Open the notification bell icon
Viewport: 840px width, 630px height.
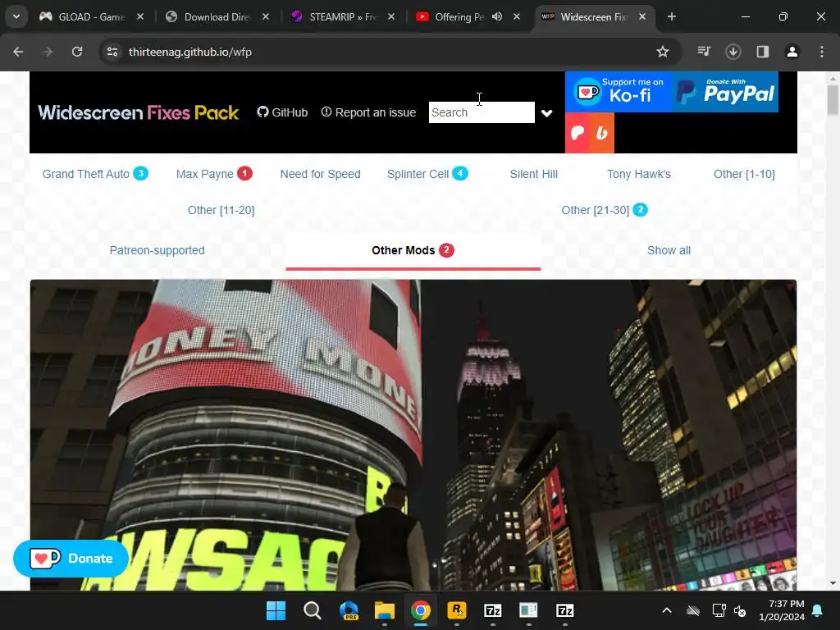click(x=818, y=610)
